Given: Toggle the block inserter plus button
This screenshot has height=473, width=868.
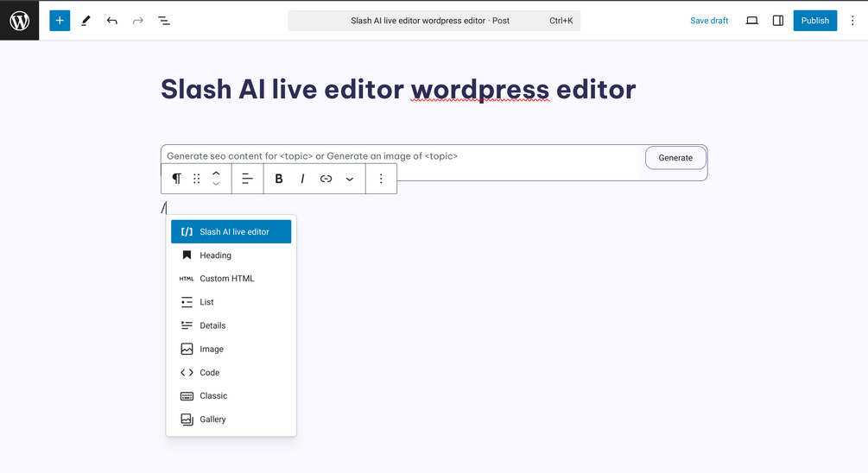Looking at the screenshot, I should coord(60,21).
